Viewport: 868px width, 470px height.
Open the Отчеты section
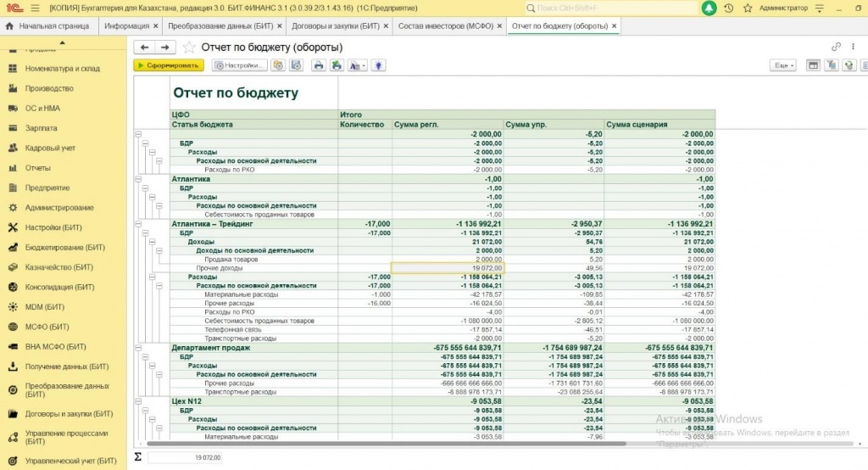tap(37, 168)
